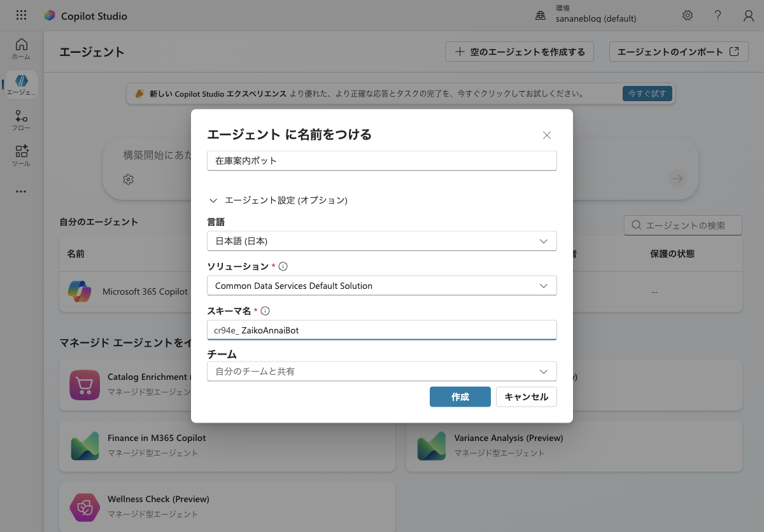Viewport: 764px width, 532px height.
Task: Open フロー in the sidebar
Action: pyautogui.click(x=21, y=120)
